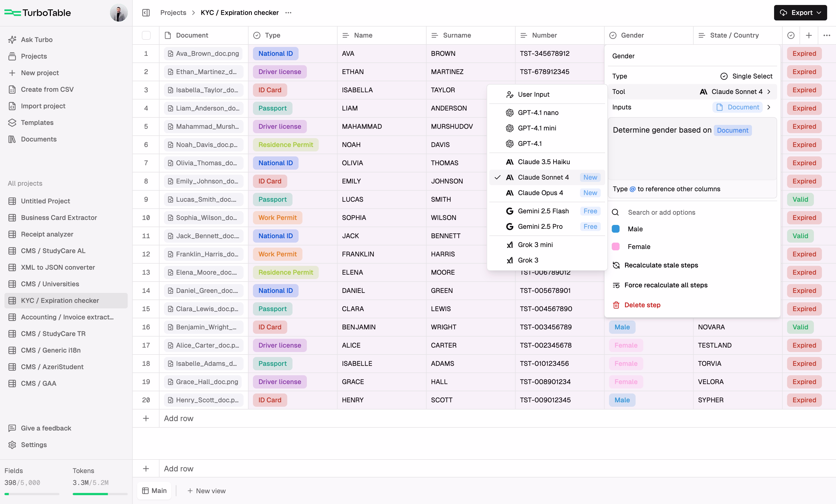This screenshot has height=504, width=836.
Task: Open the project title ellipsis menu
Action: coord(288,12)
